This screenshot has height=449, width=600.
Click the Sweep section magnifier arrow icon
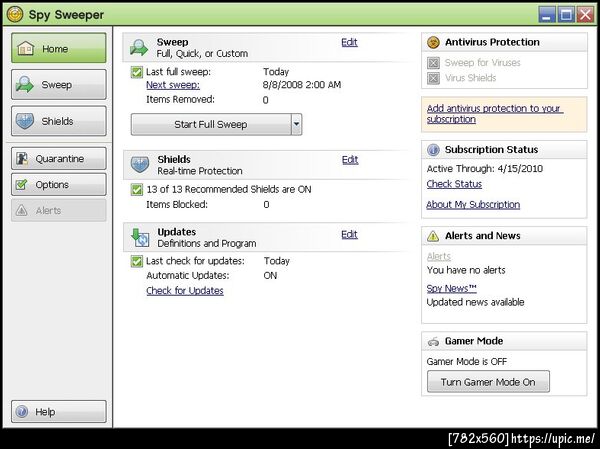pos(139,47)
